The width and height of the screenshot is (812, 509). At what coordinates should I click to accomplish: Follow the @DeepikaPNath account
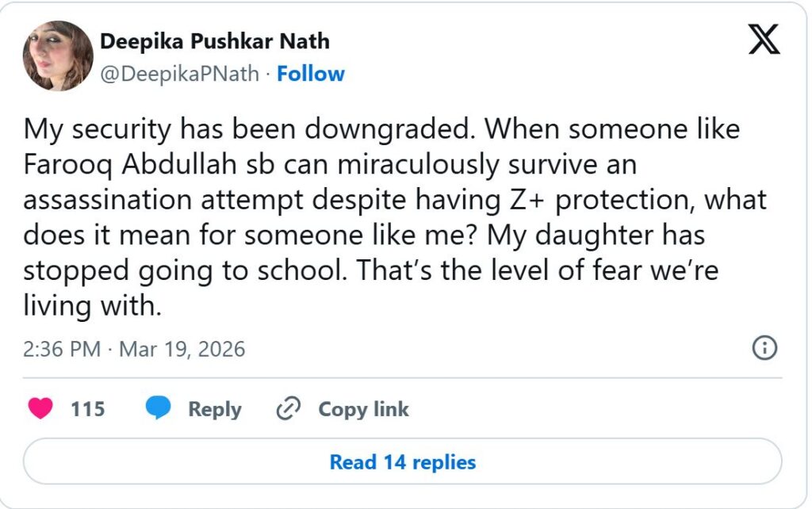pyautogui.click(x=311, y=74)
